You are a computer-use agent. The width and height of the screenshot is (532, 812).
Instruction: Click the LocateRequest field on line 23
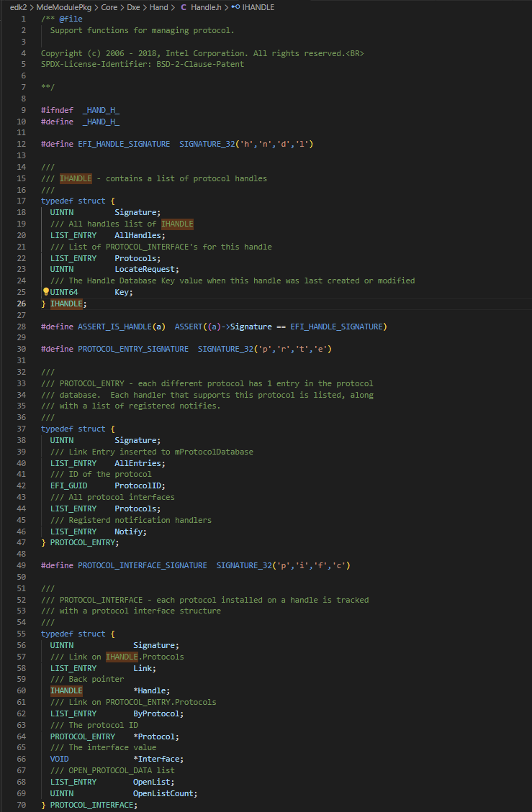point(145,269)
